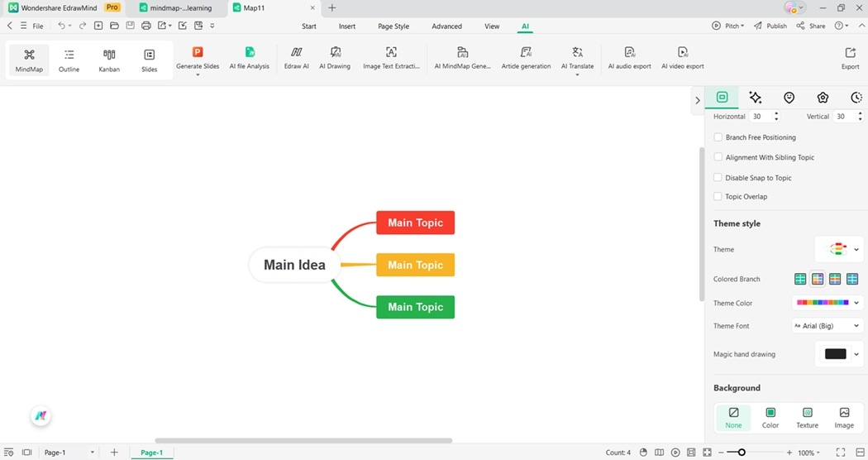Select third Colored Branch style

tap(835, 279)
